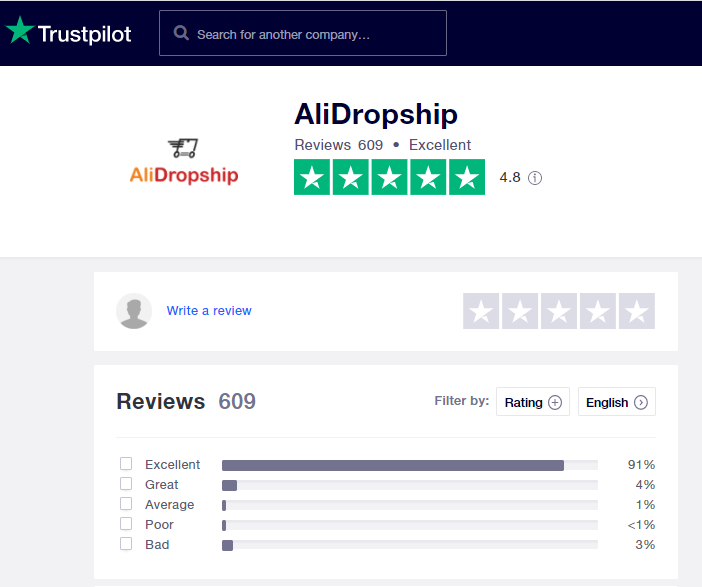Click the Average rating bar
This screenshot has height=587, width=702.
pyautogui.click(x=410, y=506)
